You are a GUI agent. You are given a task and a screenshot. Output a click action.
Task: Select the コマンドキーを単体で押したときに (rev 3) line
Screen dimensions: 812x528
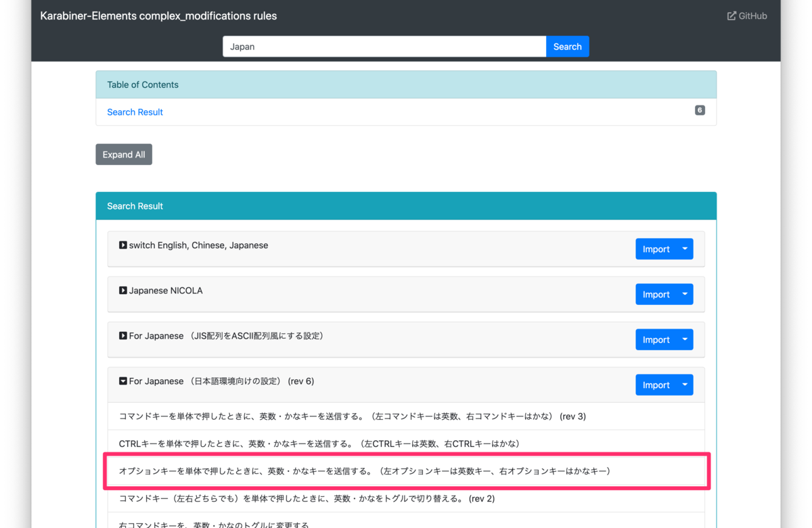pos(406,416)
